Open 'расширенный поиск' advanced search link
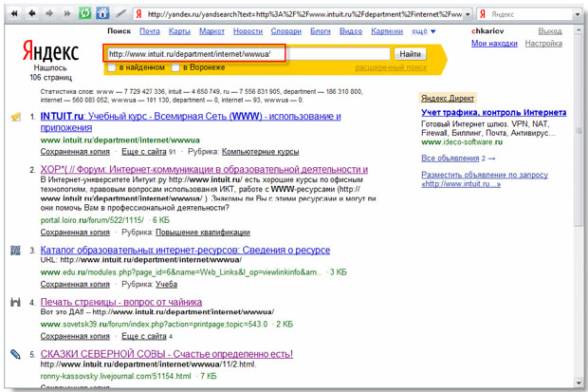 coord(391,67)
